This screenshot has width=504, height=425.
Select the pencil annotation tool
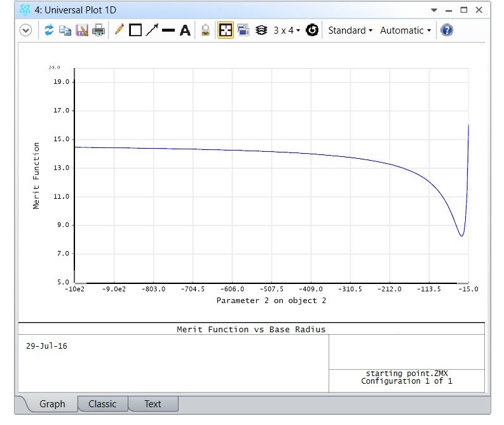coord(119,30)
